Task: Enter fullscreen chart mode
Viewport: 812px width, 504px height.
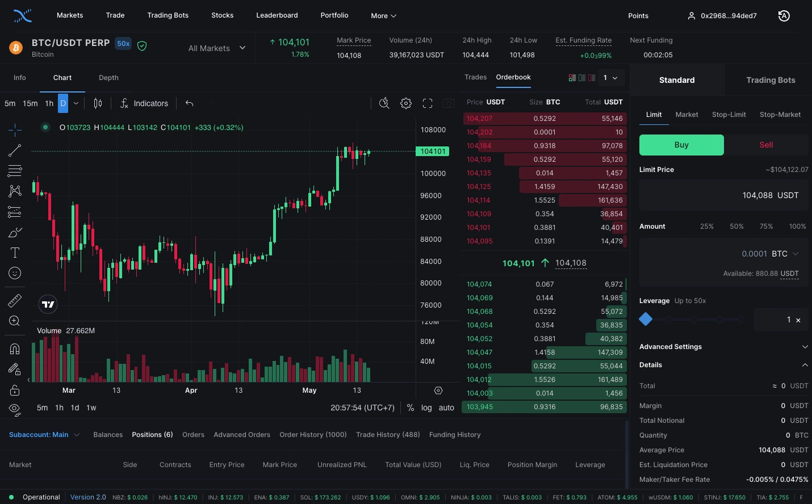Action: pos(427,103)
